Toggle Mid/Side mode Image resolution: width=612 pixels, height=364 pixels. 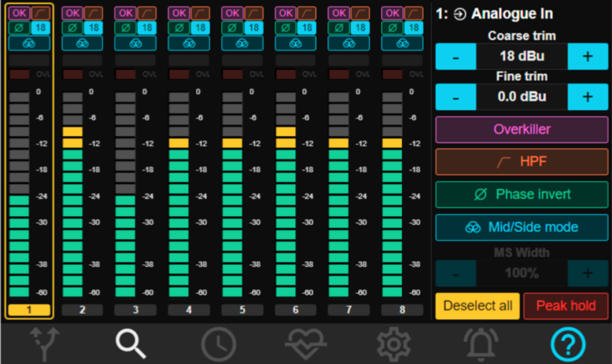click(522, 227)
